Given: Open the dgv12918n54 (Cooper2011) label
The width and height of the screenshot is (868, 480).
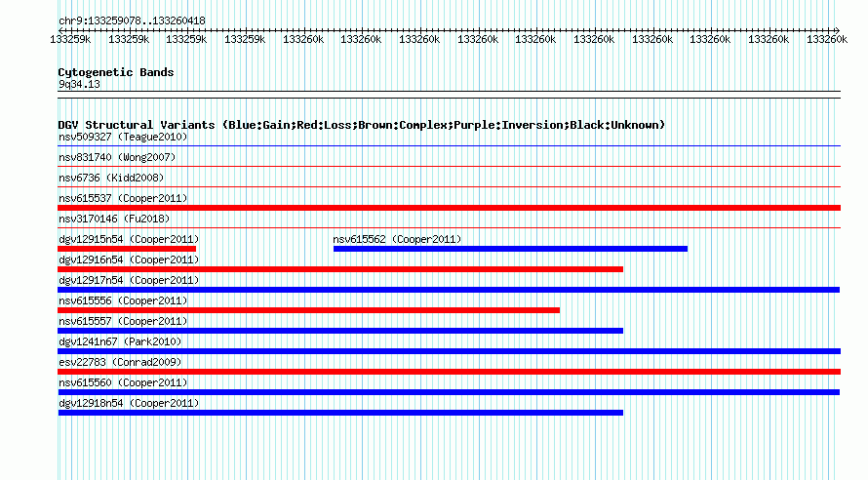Looking at the screenshot, I should click(x=129, y=403).
